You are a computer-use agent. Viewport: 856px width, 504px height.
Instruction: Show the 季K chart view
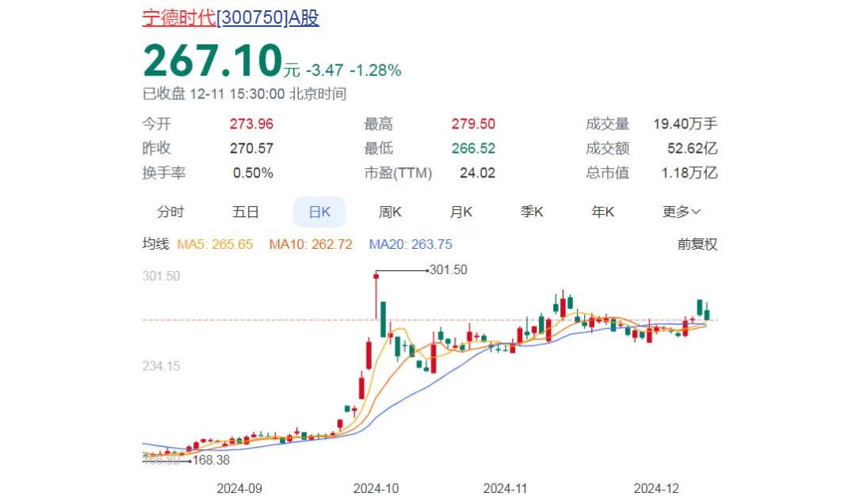pyautogui.click(x=532, y=212)
